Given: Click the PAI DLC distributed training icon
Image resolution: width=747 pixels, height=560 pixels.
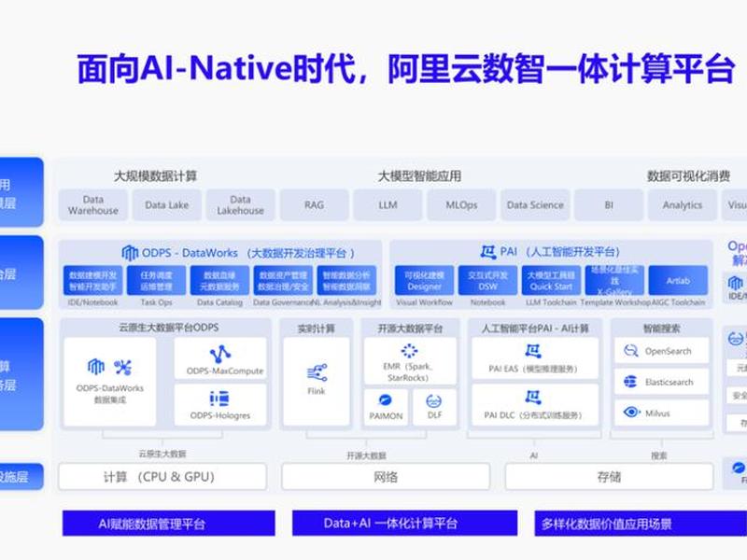Looking at the screenshot, I should click(x=533, y=398).
